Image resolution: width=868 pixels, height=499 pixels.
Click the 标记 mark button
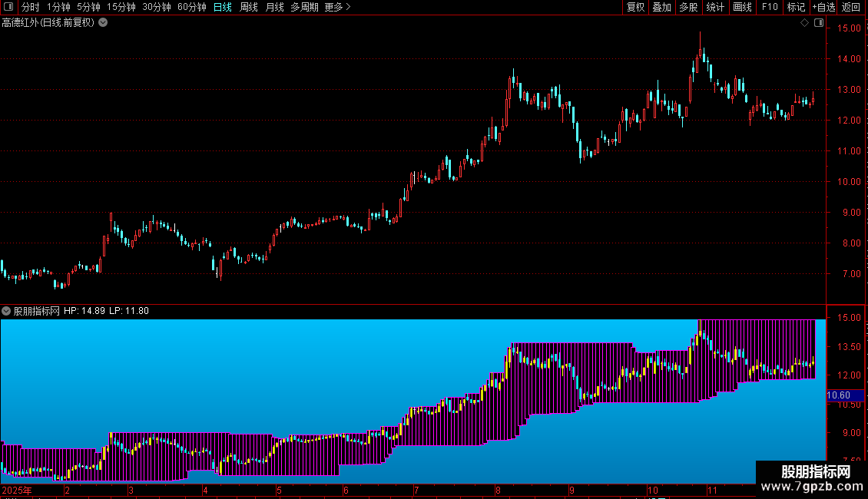point(796,7)
